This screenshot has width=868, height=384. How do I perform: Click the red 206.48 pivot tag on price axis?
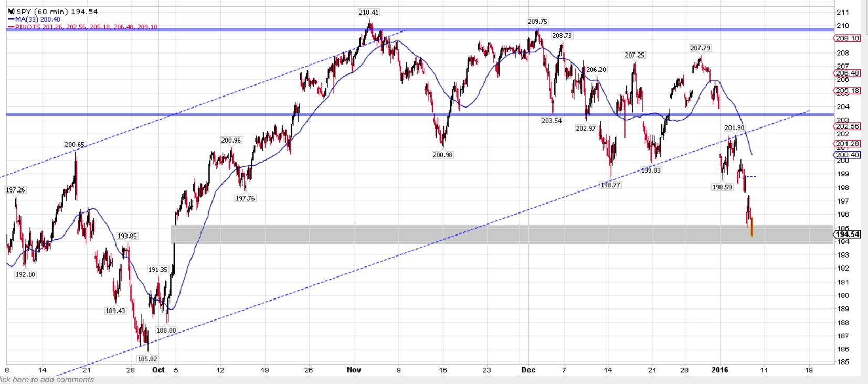848,73
